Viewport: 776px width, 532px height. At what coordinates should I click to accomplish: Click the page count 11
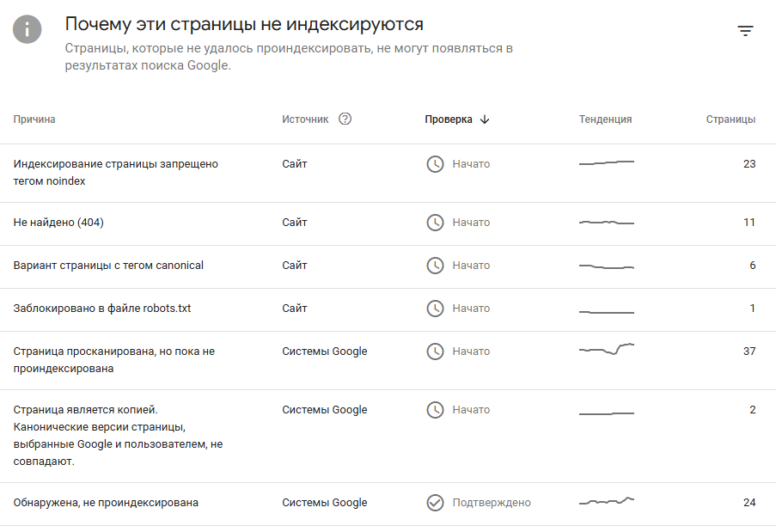click(749, 223)
